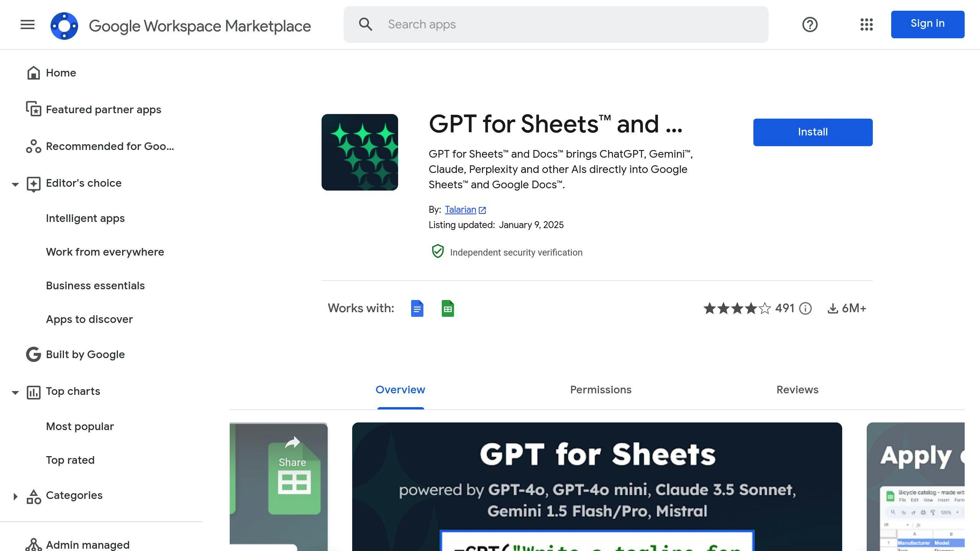Open the Help question mark icon
The height and width of the screenshot is (551, 980).
[x=810, y=24]
